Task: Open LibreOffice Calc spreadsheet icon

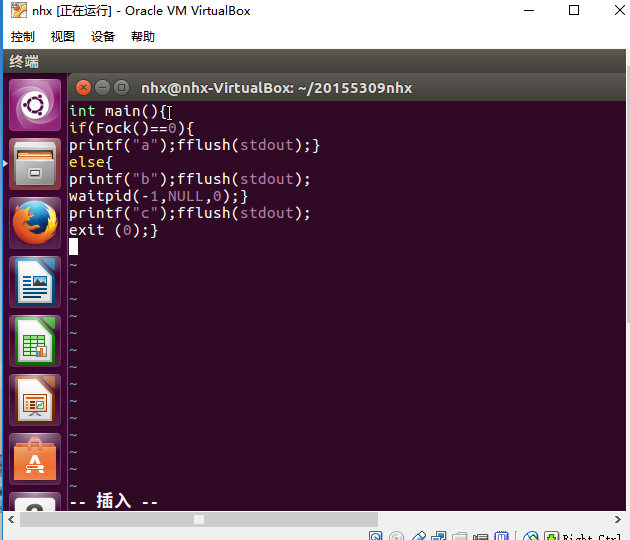Action: 35,341
